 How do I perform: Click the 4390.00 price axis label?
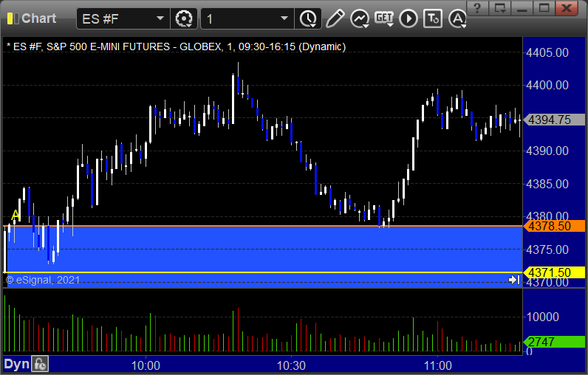coord(547,151)
